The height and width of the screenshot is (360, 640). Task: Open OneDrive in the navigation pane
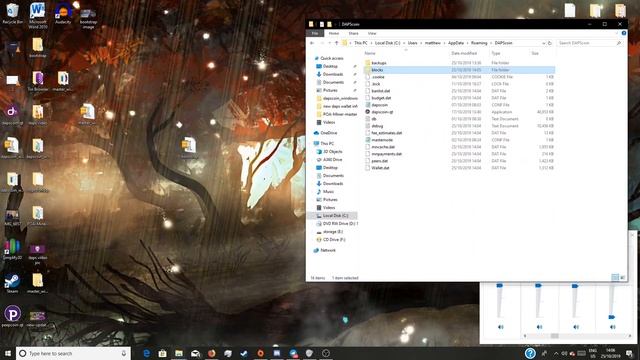[x=329, y=133]
